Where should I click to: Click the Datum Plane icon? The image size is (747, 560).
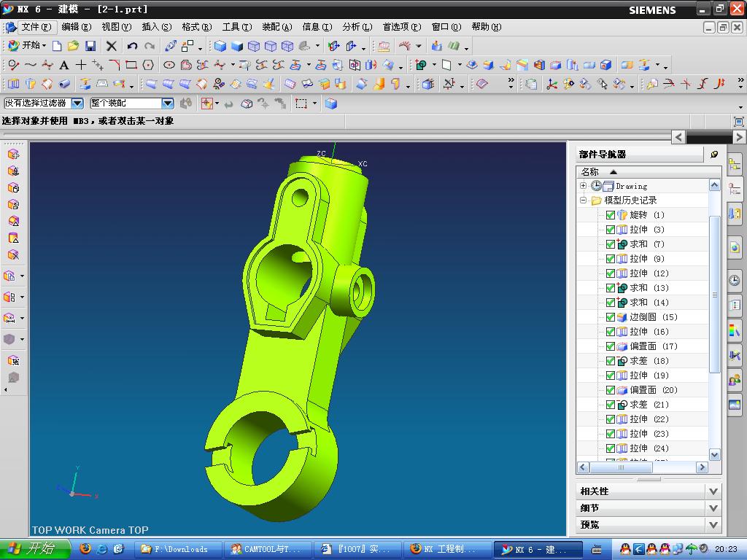point(447,65)
